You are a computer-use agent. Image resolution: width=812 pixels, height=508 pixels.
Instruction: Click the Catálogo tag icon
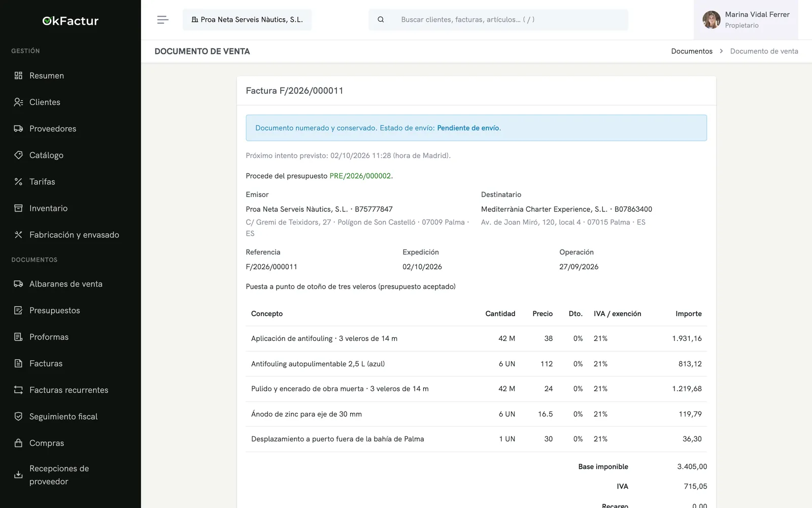(x=18, y=155)
